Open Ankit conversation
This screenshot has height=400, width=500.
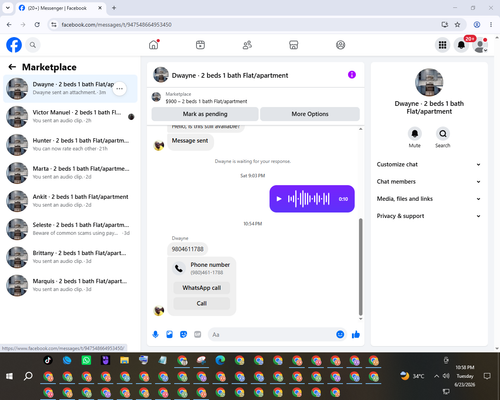70,201
